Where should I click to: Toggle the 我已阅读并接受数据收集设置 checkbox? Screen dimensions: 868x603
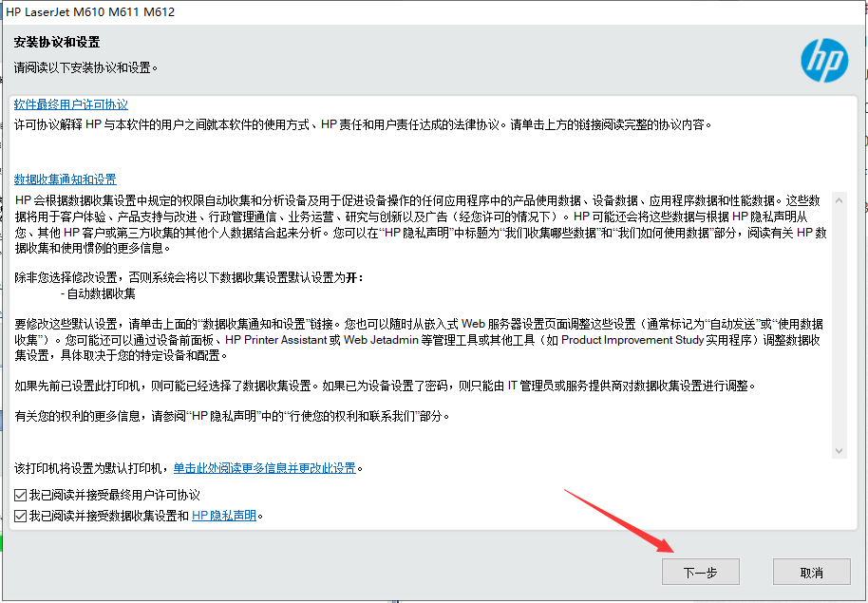pos(21,516)
